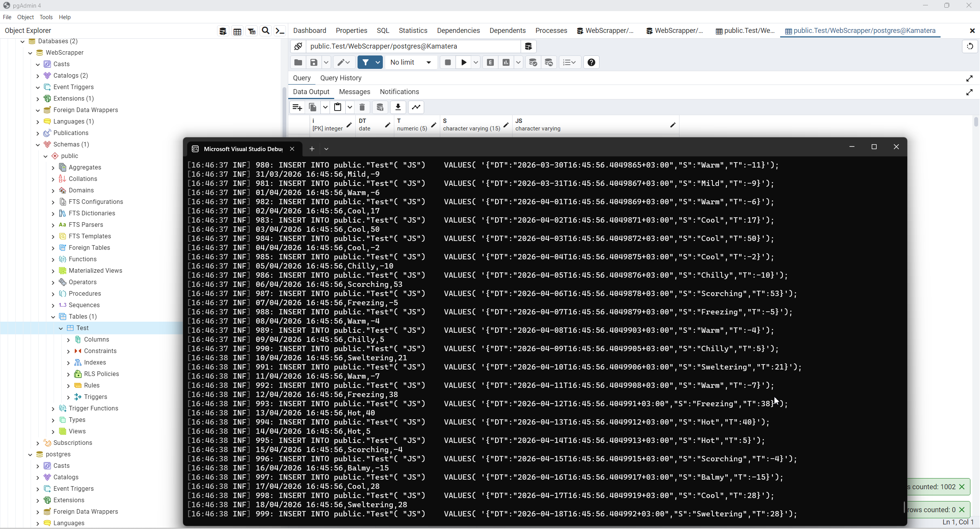Image resolution: width=980 pixels, height=529 pixels.
Task: Click the Search Objects magnifier icon
Action: (x=266, y=31)
